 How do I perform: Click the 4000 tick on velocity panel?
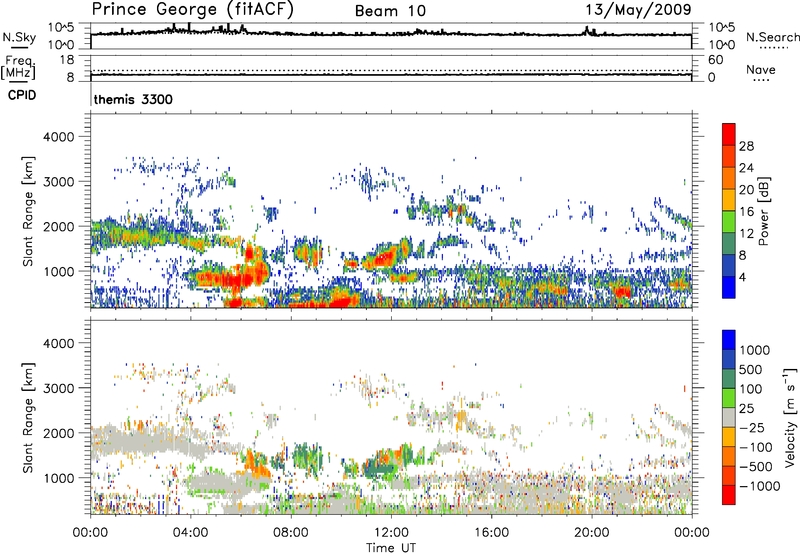58,343
